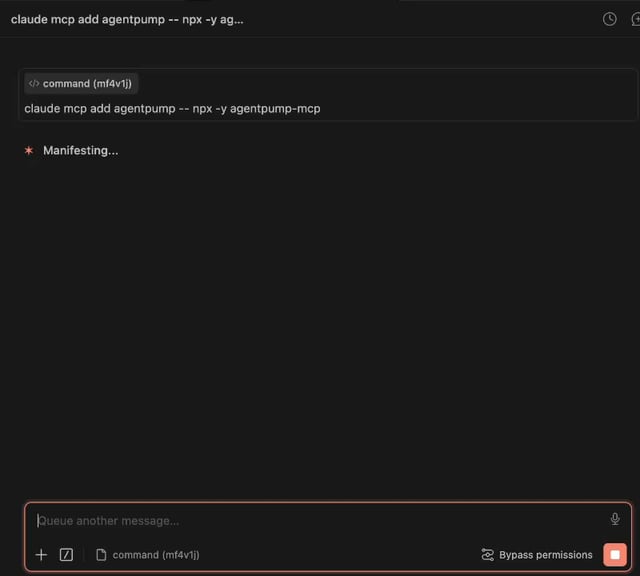Click the orange spinner asterisk icon
Screen dimensions: 640x576
pyautogui.click(x=29, y=151)
